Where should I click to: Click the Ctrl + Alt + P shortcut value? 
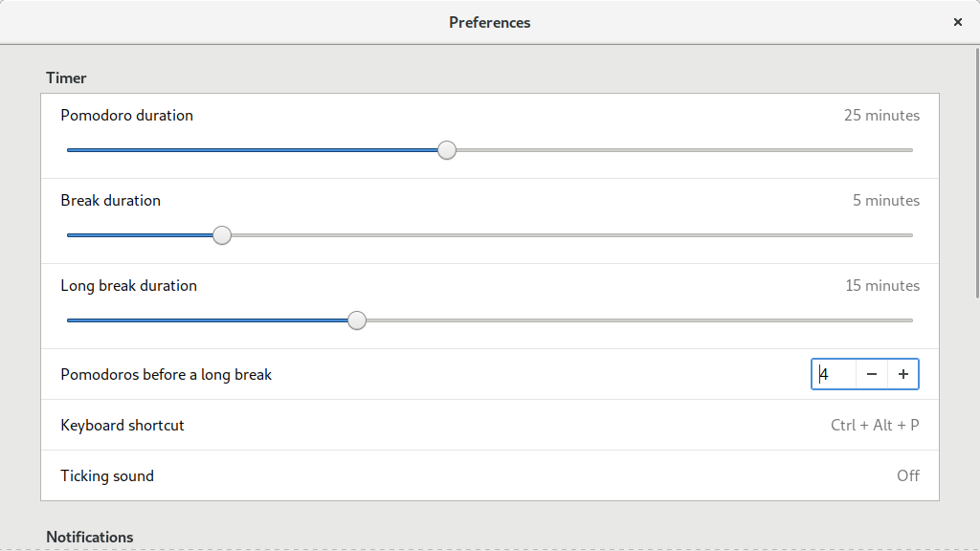coord(875,425)
